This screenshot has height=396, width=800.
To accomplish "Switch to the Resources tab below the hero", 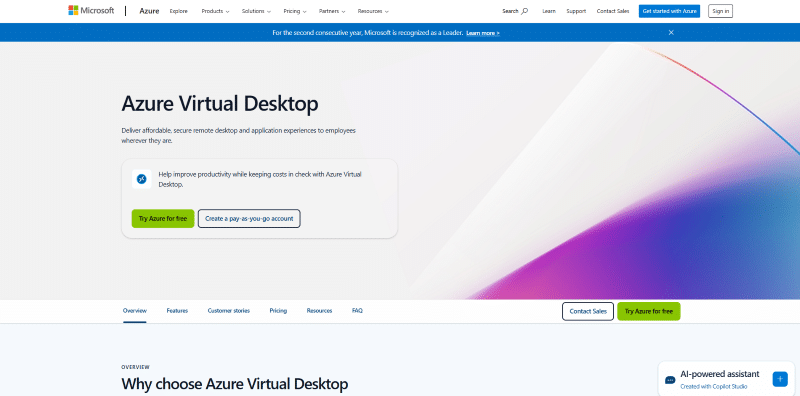I will [319, 311].
